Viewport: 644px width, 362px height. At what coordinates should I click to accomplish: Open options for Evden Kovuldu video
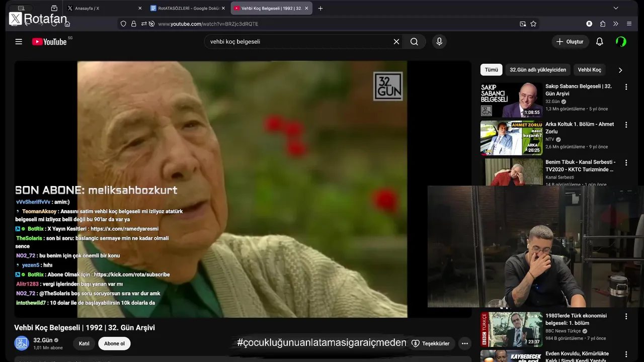coord(626,354)
